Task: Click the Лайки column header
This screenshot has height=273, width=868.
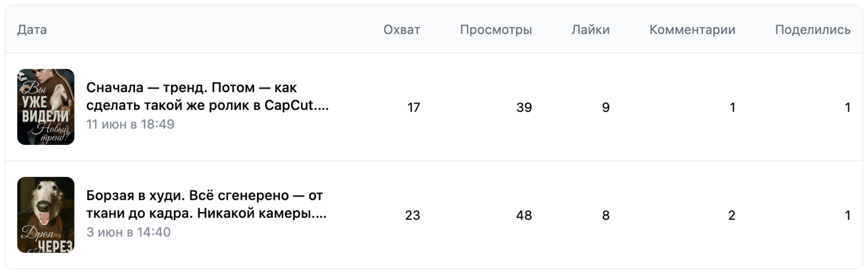Action: click(x=590, y=30)
